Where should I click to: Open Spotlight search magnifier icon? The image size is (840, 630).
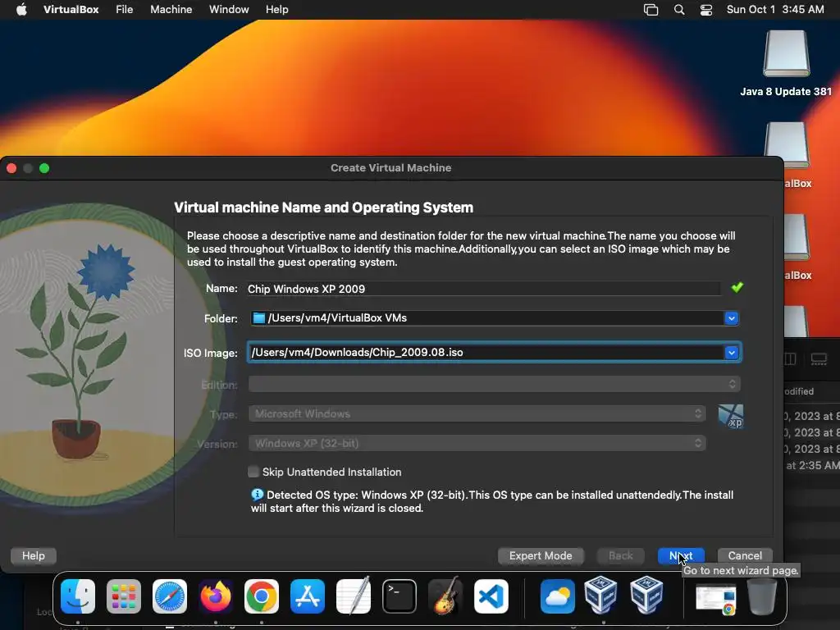(678, 10)
